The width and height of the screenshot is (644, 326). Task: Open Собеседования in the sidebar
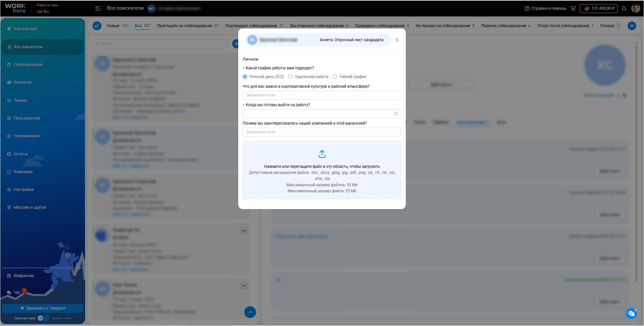click(43, 65)
